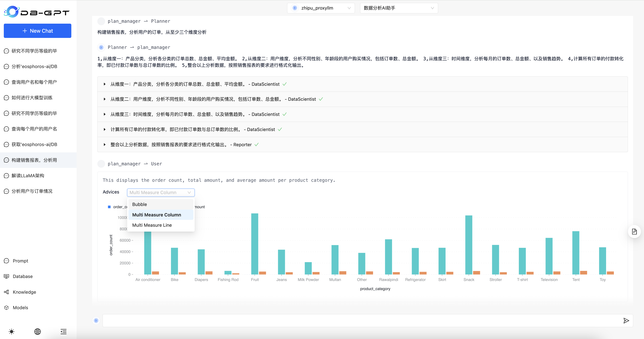Open the Prompt section in sidebar

point(20,261)
